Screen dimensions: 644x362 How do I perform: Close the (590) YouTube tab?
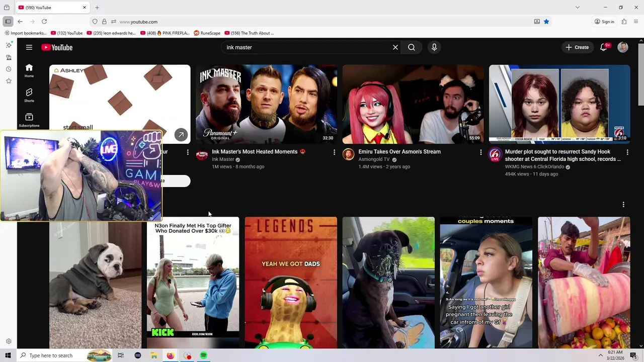[85, 8]
